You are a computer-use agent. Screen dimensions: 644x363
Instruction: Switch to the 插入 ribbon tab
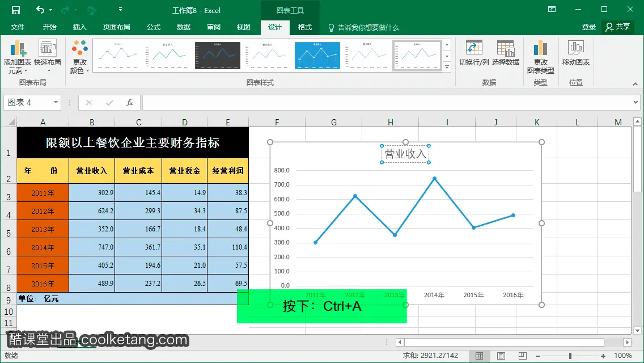[80, 27]
